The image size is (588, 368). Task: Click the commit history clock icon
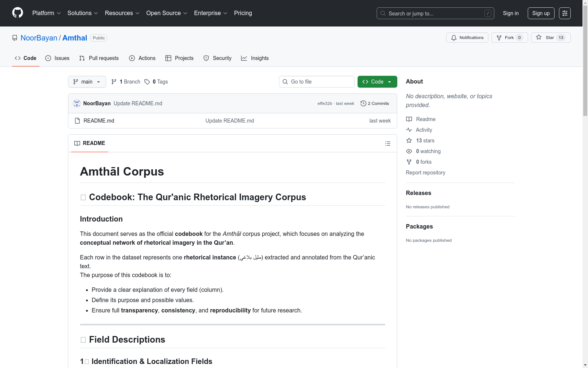[363, 103]
